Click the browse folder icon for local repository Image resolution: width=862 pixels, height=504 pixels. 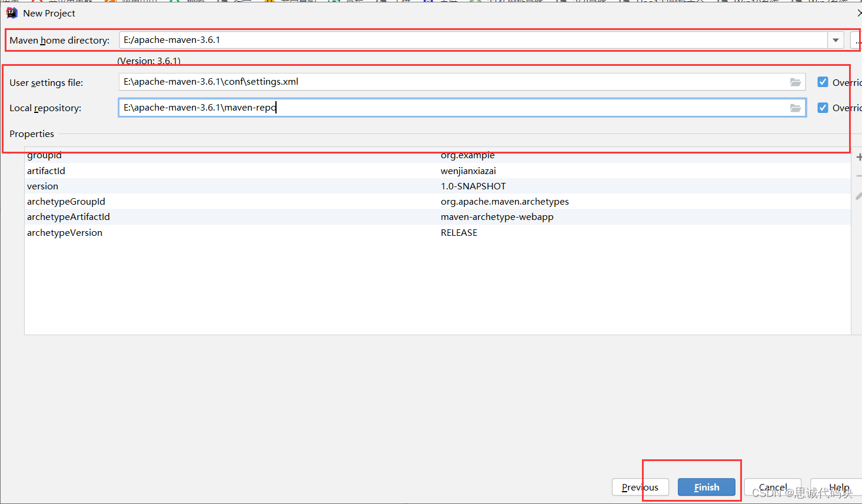[x=796, y=108]
